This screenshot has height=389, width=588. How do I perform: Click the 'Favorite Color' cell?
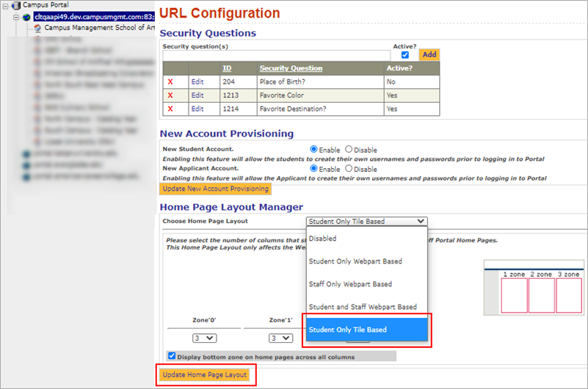pyautogui.click(x=320, y=95)
